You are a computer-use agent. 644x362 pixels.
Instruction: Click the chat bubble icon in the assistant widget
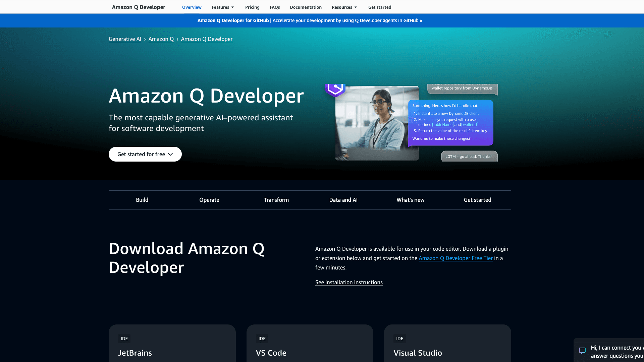(582, 351)
